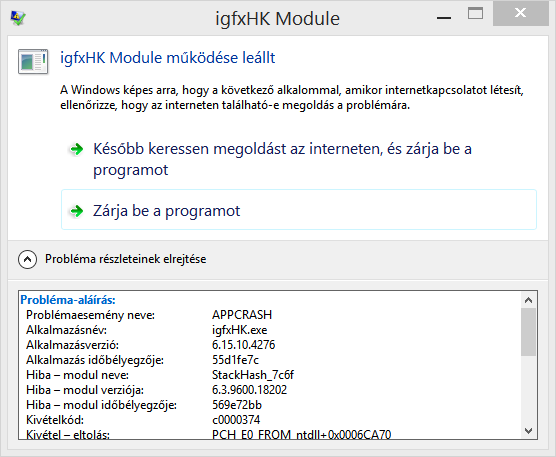Click the 'Hiba – modul időbélyegzője:' label
This screenshot has width=556, height=457.
point(101,405)
